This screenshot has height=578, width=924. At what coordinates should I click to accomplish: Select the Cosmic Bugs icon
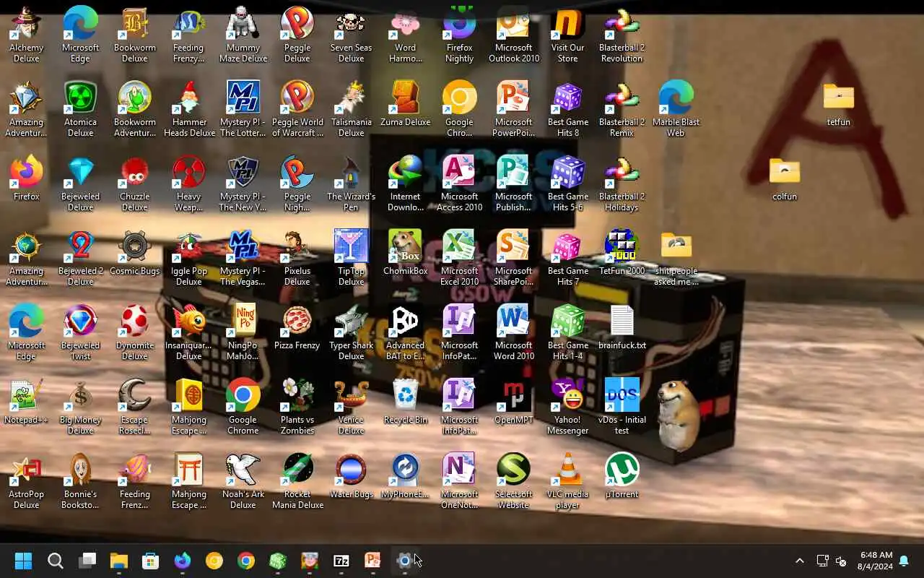(x=135, y=253)
